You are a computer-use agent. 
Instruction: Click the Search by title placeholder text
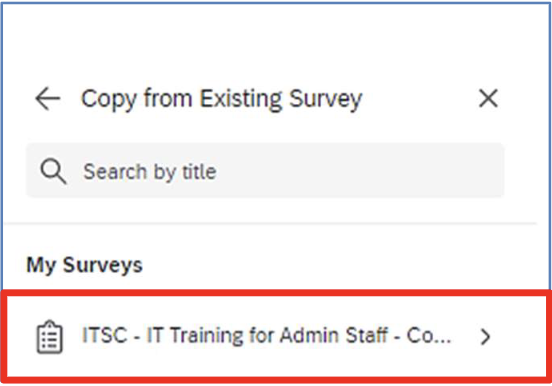click(x=150, y=172)
